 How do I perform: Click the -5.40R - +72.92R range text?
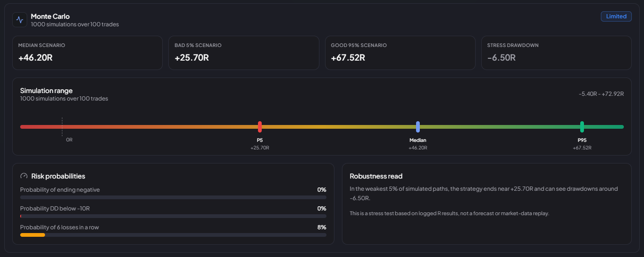click(x=601, y=94)
